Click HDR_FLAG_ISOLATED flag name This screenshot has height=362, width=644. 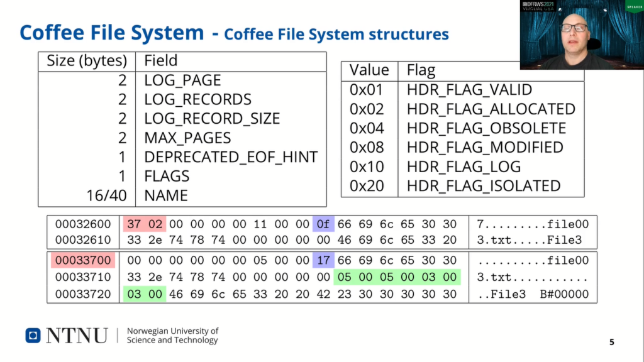484,186
